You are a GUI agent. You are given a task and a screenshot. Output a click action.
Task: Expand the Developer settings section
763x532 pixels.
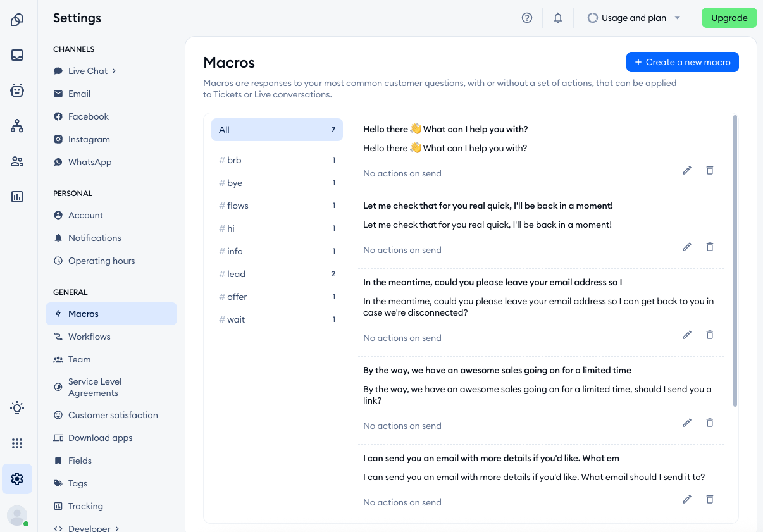pyautogui.click(x=94, y=528)
